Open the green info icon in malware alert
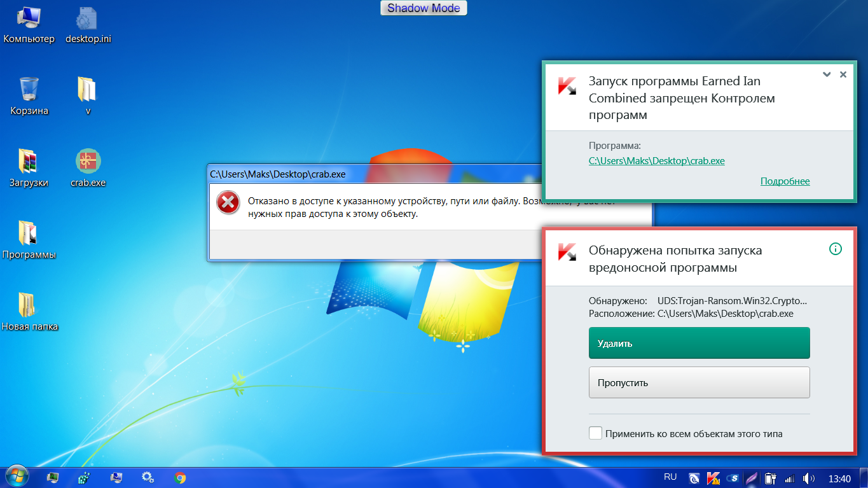Image resolution: width=868 pixels, height=488 pixels. [x=836, y=249]
